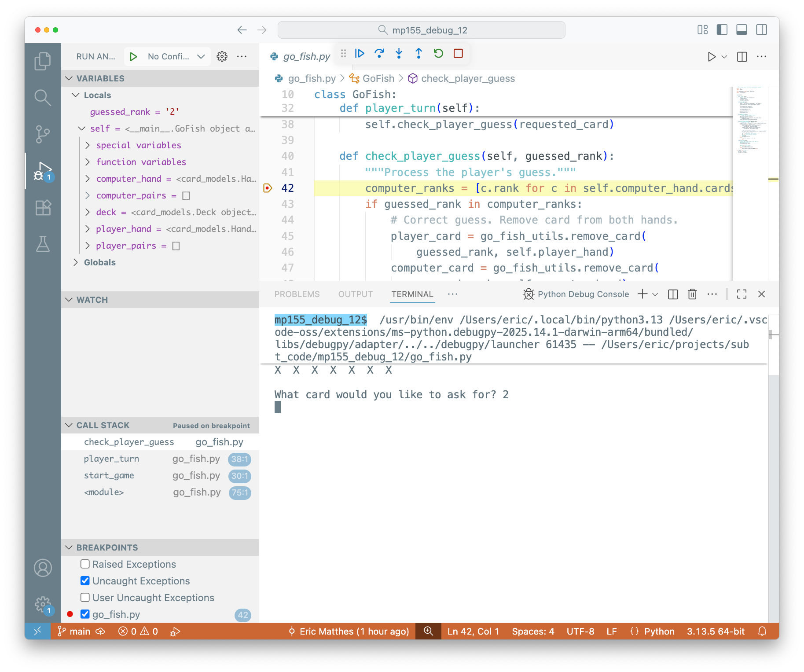This screenshot has height=672, width=804.
Task: Expand the computer_hand variable
Action: tap(88, 179)
